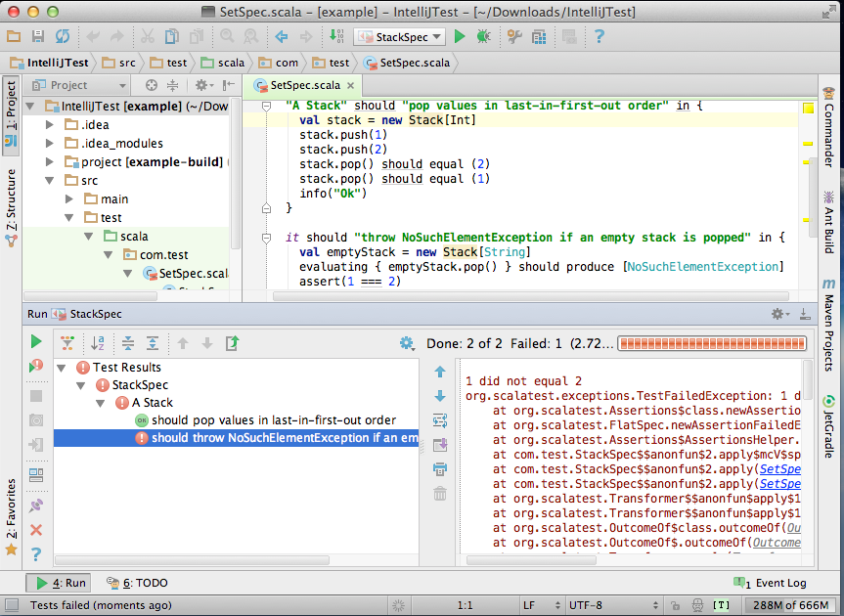The image size is (844, 616).
Task: Click the first SetSpec link in the stack trace
Action: (780, 469)
